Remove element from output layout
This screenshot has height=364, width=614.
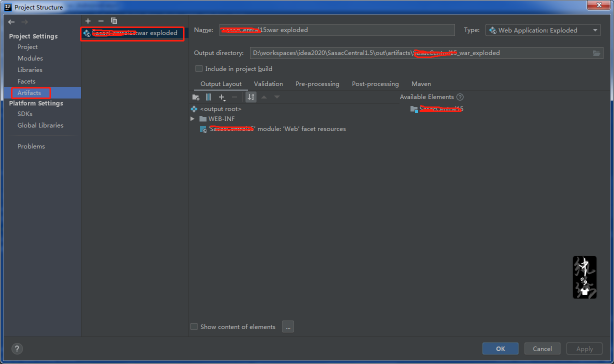[x=234, y=97]
